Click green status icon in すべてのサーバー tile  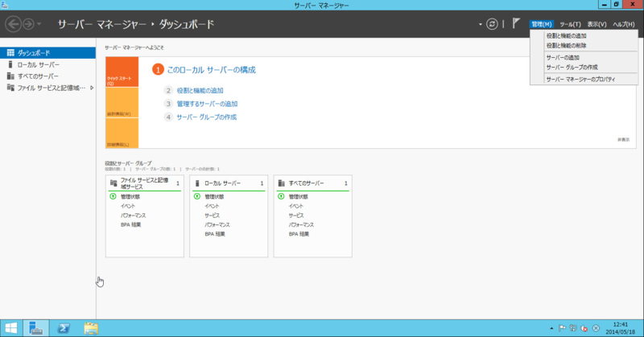coord(281,196)
